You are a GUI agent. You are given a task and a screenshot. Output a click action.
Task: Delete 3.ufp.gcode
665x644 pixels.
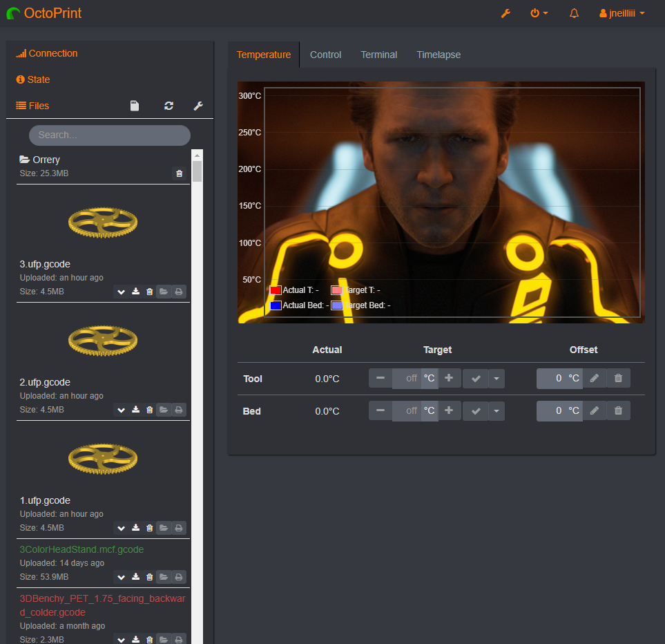point(150,292)
